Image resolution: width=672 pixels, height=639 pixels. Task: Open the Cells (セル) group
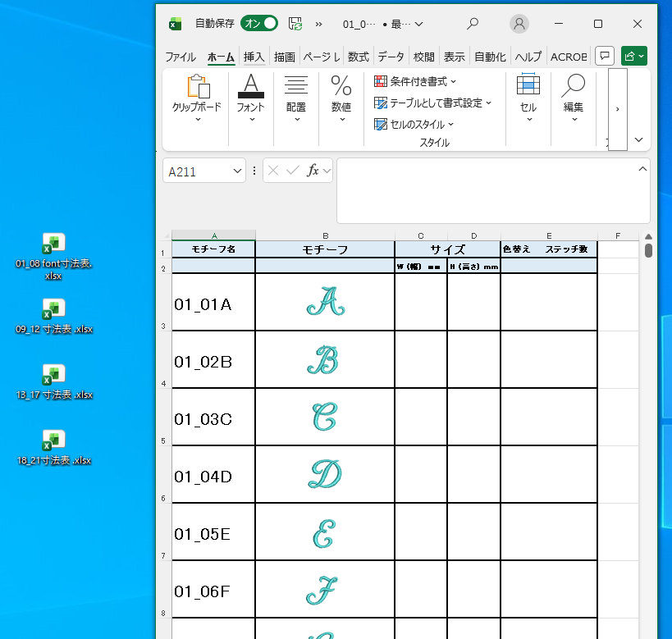tap(528, 98)
